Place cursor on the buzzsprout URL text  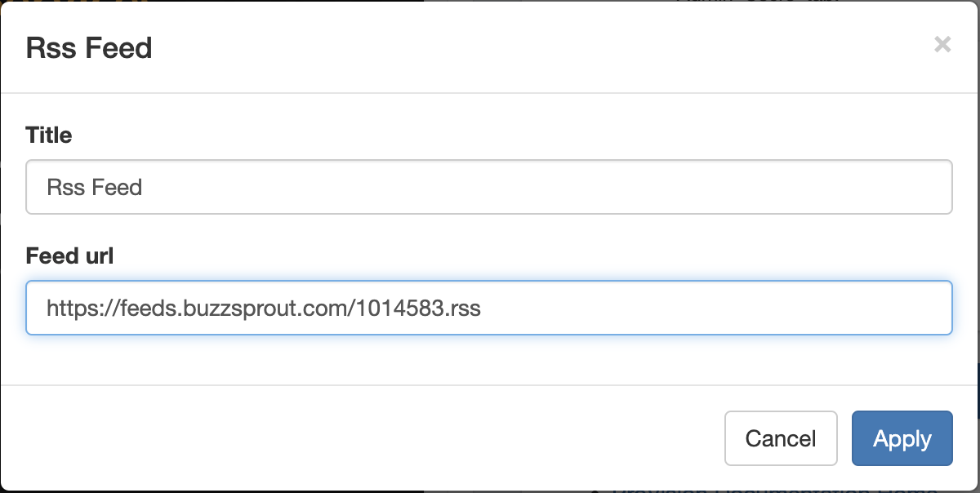(263, 309)
